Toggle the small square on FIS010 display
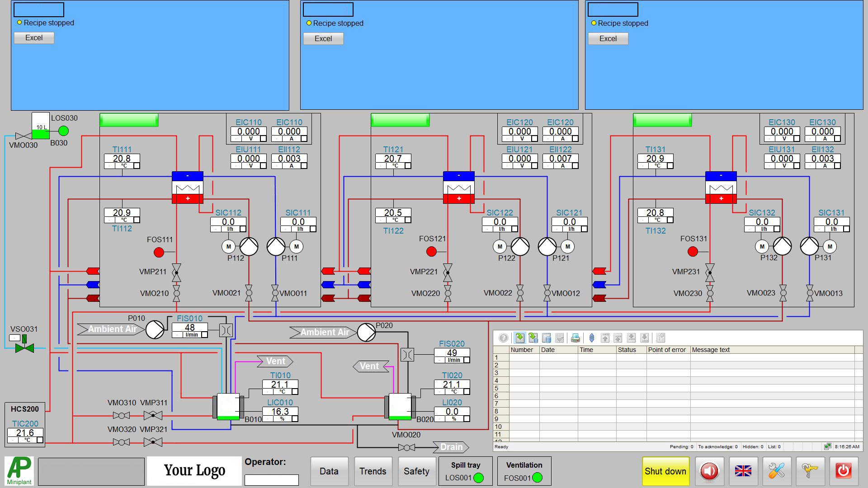This screenshot has height=488, width=868. tap(204, 335)
